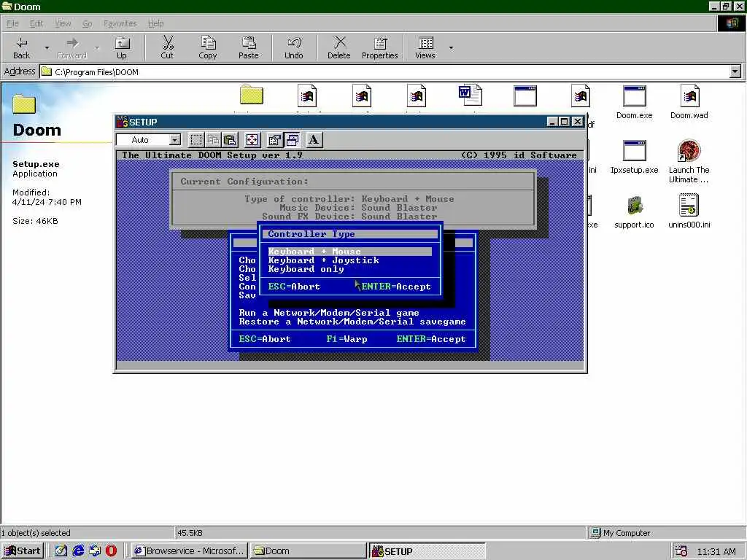
Task: Click the Task Scheduler tray icon
Action: (x=681, y=551)
